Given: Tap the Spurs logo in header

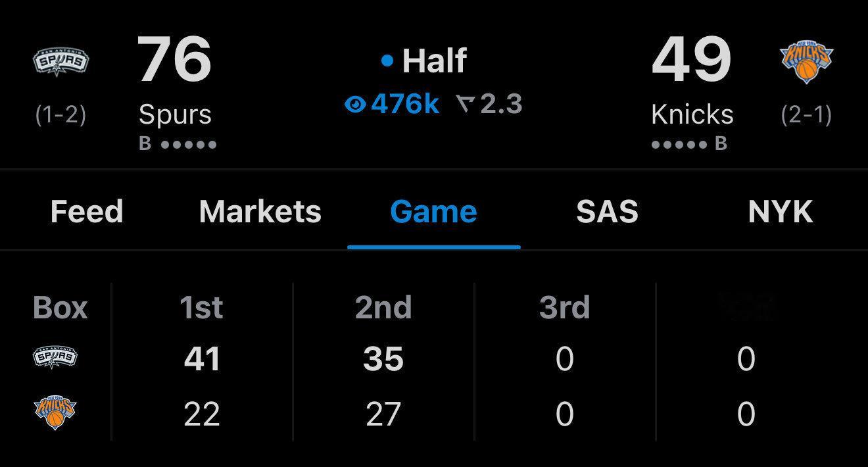Looking at the screenshot, I should [x=60, y=62].
